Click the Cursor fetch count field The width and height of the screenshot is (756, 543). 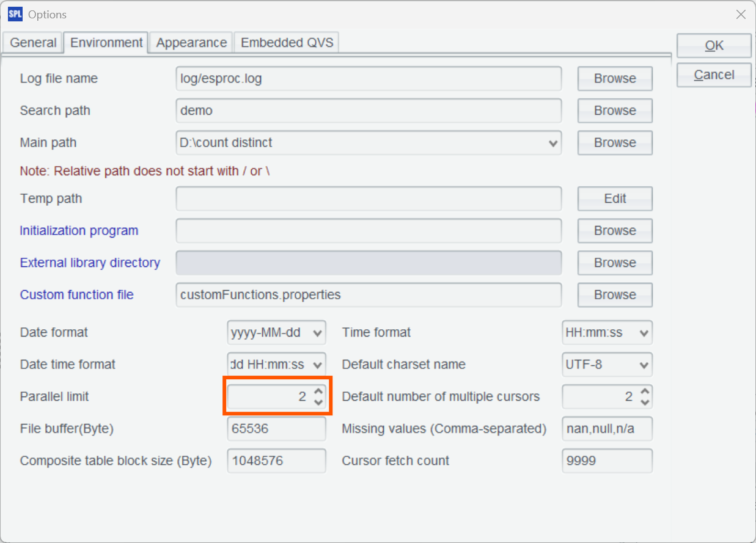[x=606, y=461]
